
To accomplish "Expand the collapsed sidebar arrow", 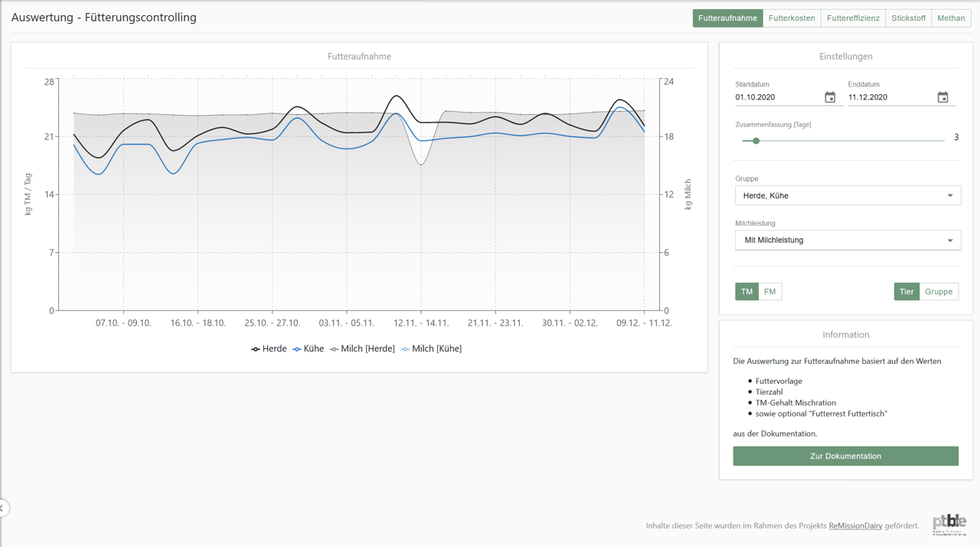I will [3, 508].
